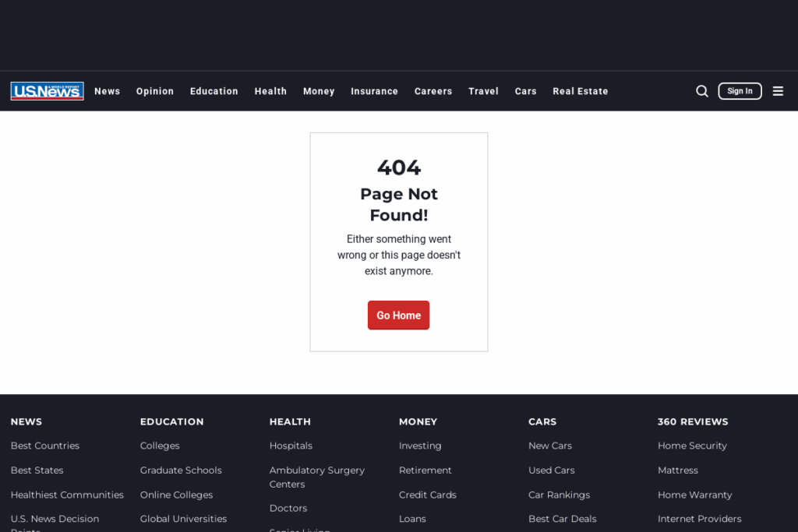This screenshot has height=532, width=798.
Task: Open the Real Estate navigation item
Action: point(580,91)
